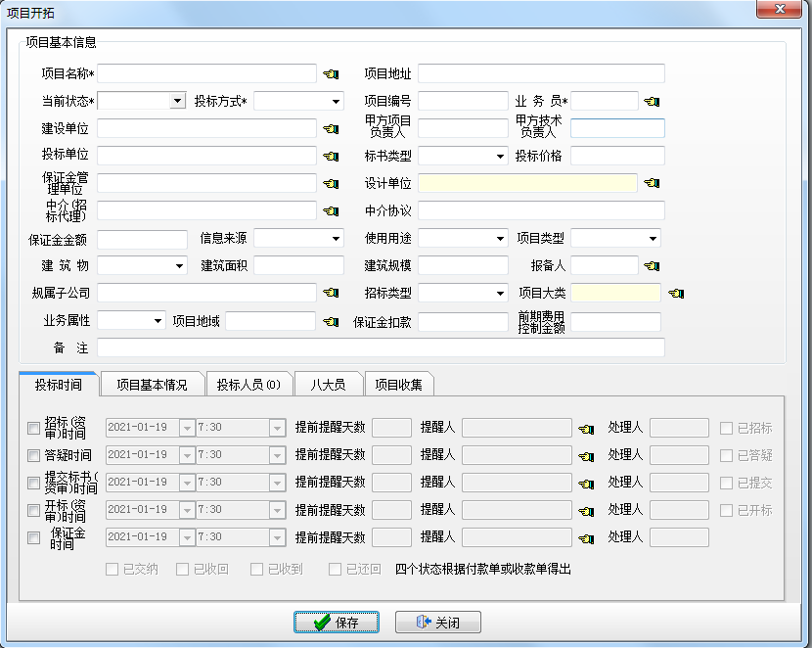
Task: Open selector icon for 项目大类 field
Action: coord(677,293)
